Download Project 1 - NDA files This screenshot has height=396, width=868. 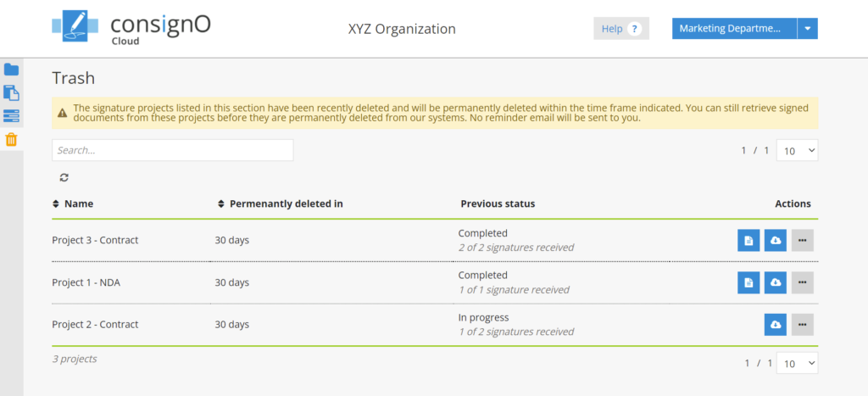pos(776,282)
